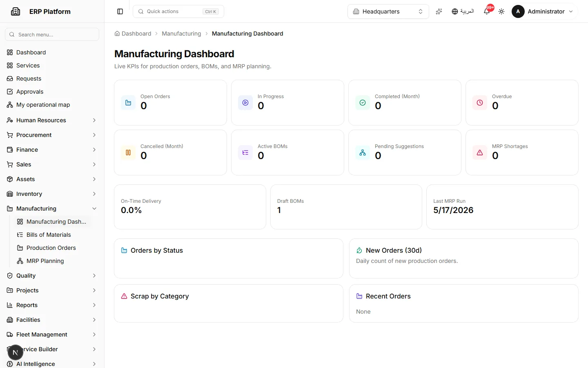Click the Open Orders card icon
The width and height of the screenshot is (588, 368).
pos(128,103)
